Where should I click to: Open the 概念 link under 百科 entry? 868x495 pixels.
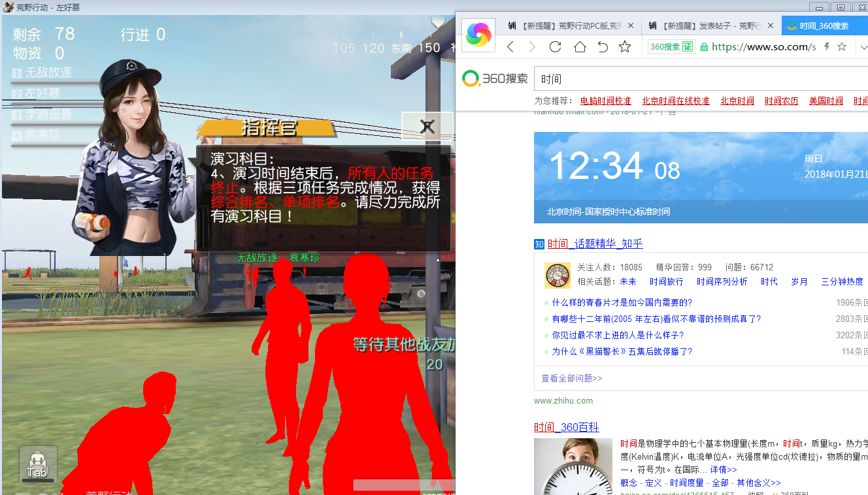(629, 483)
